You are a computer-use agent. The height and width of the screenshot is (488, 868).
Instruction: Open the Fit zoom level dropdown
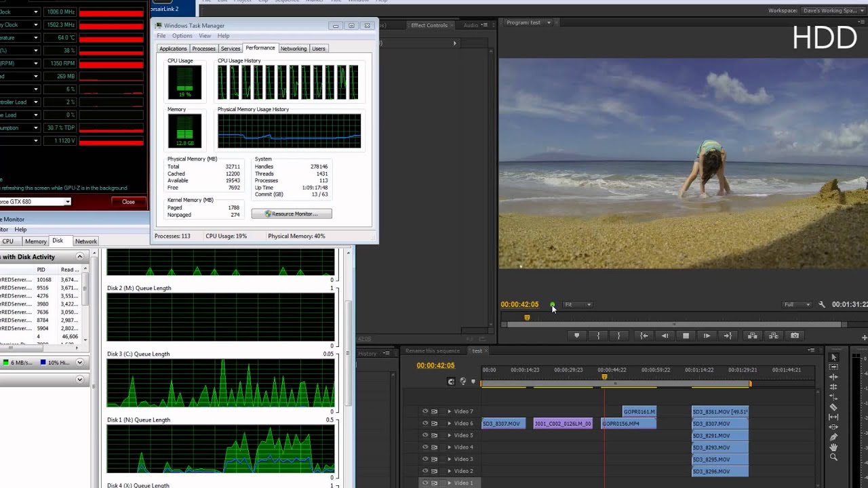point(578,305)
